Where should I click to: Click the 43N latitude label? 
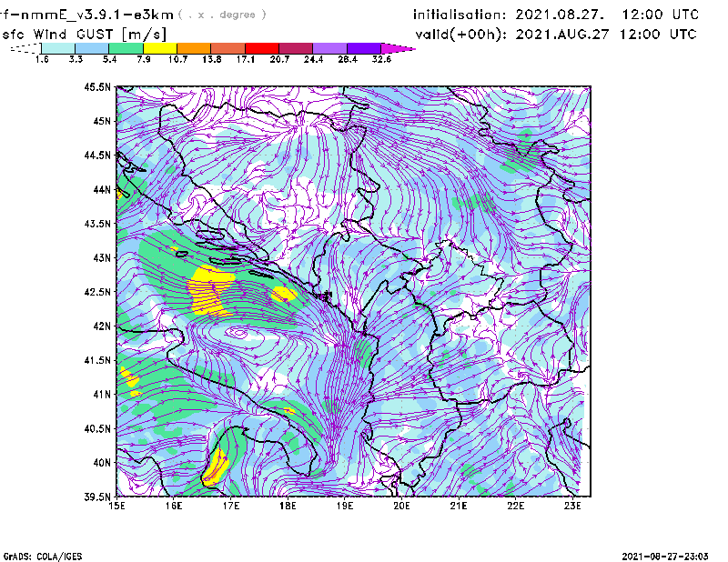click(x=102, y=257)
